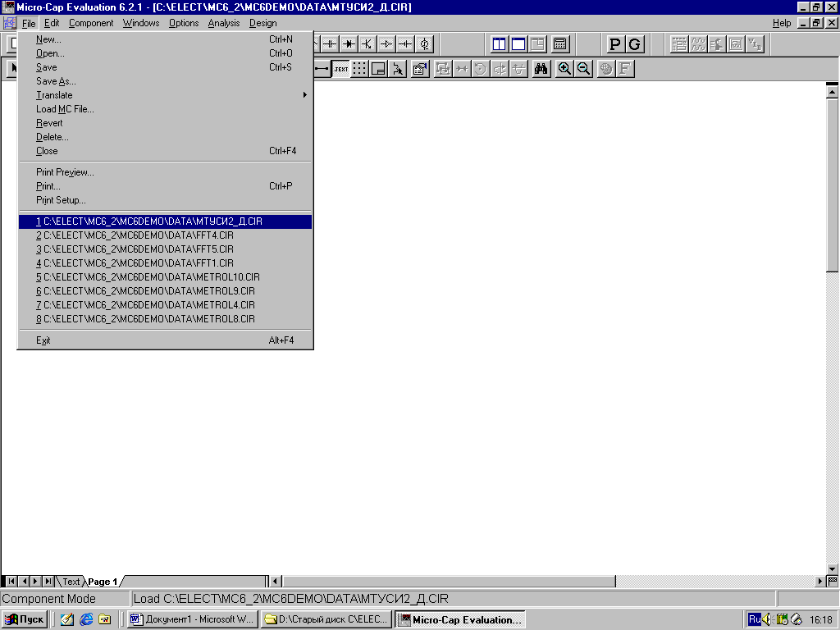The image size is (840, 630).
Task: Choose Print... menu entry
Action: coord(165,186)
